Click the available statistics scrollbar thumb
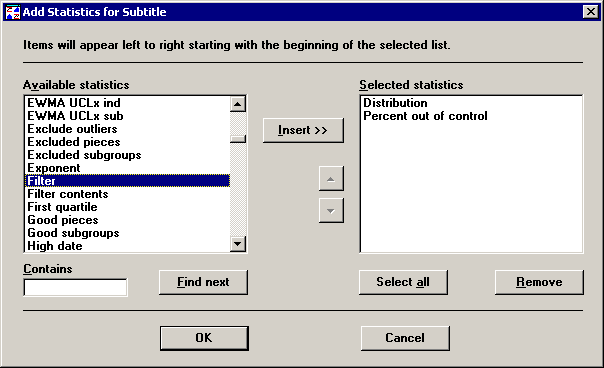This screenshot has width=604, height=368. click(x=238, y=139)
